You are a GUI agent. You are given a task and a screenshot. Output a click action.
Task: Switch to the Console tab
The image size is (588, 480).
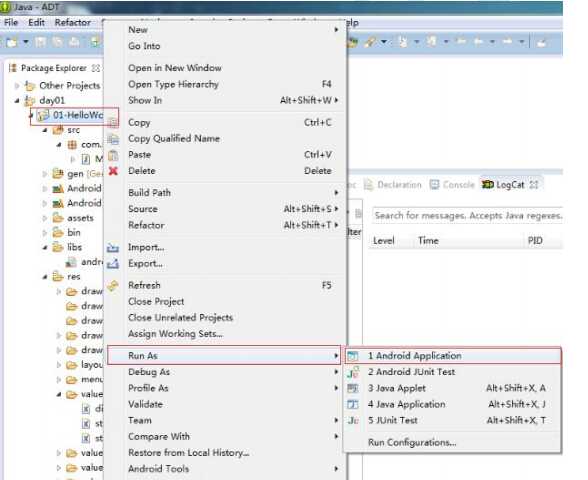[452, 184]
